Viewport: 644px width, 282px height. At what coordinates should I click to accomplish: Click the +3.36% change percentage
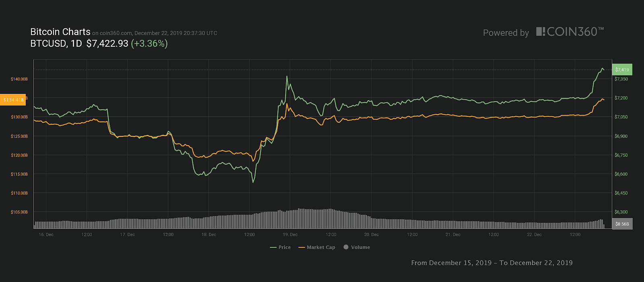(x=149, y=44)
